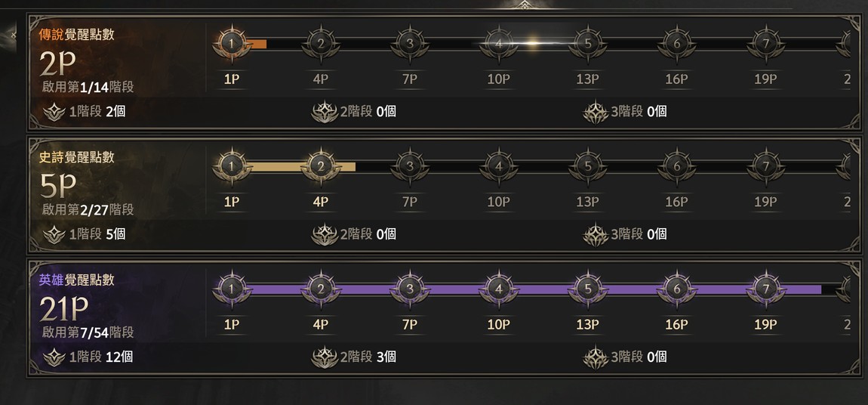The width and height of the screenshot is (868, 405).
Task: Click the 史詩覺醒點數 title
Action: click(77, 157)
